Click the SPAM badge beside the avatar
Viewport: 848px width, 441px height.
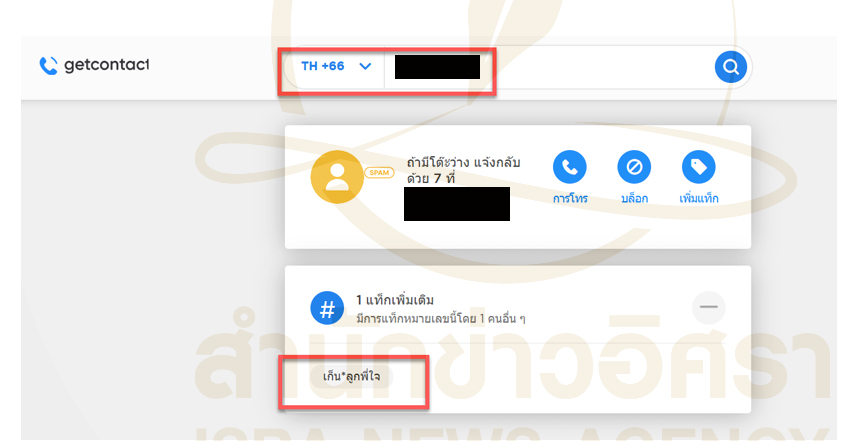379,173
